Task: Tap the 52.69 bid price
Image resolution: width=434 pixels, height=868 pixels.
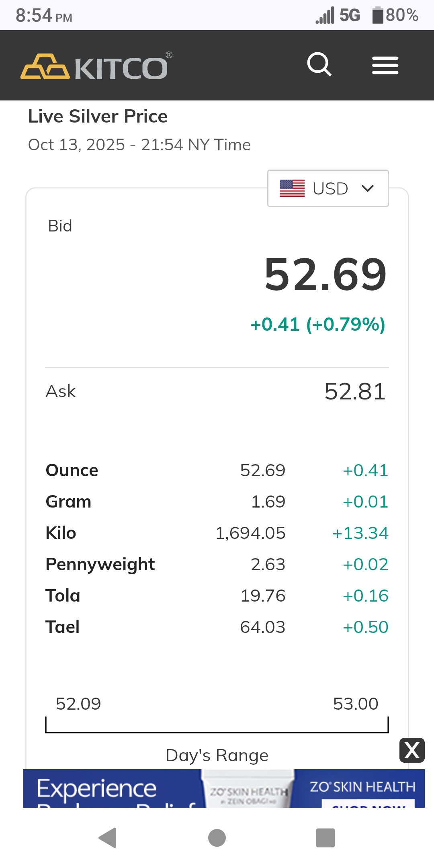Action: coord(325,275)
